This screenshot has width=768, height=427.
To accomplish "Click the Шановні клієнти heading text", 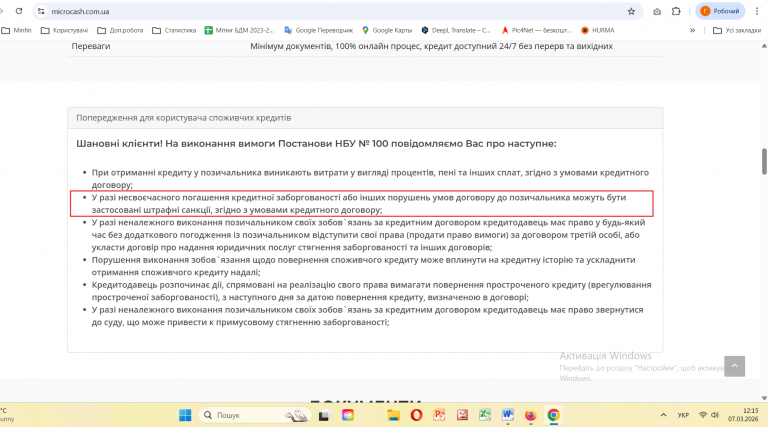I will [x=316, y=143].
